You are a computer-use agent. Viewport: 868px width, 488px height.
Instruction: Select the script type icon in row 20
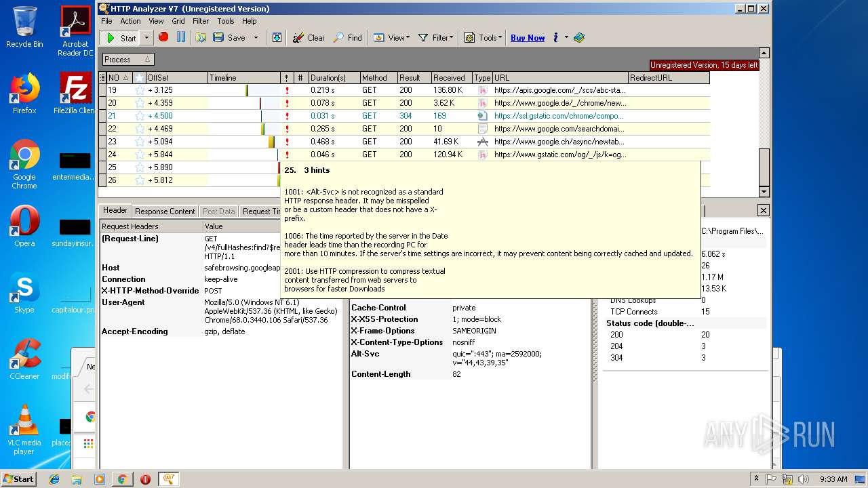tap(482, 103)
